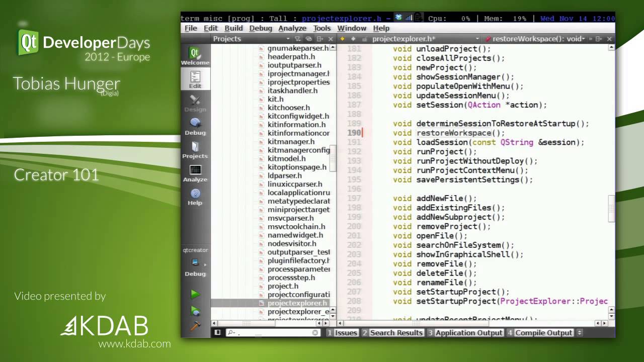Close the Projects side pane

tap(331, 39)
